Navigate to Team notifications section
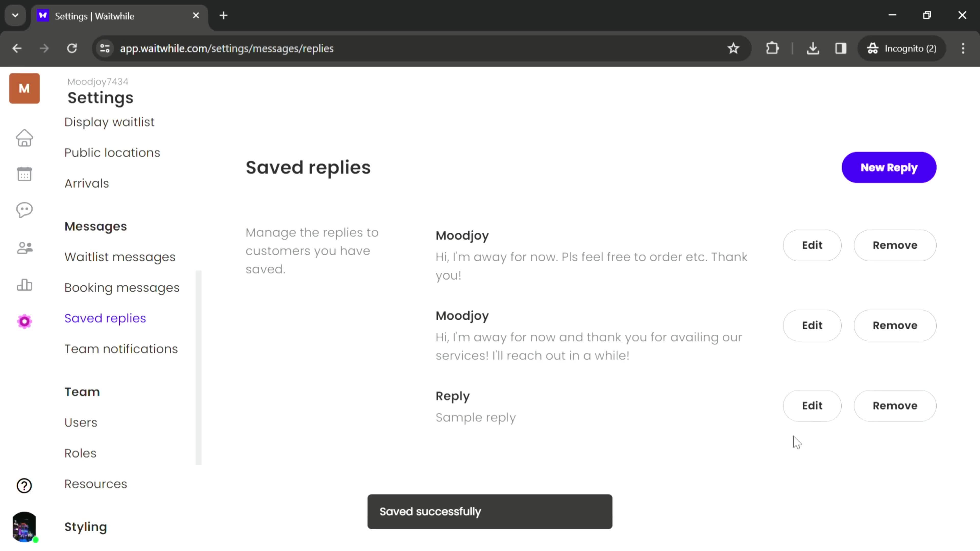The image size is (980, 551). click(x=121, y=348)
